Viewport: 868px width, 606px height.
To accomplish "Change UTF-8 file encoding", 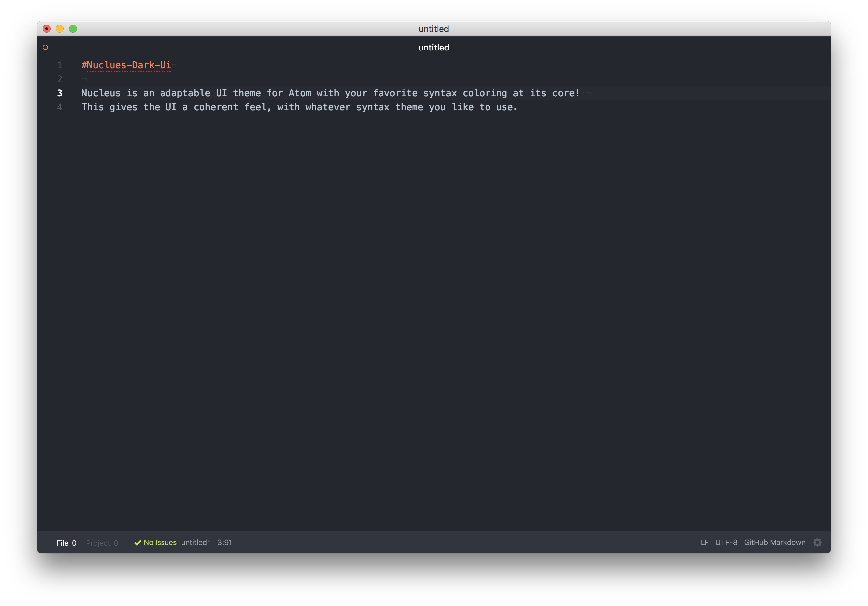I will (x=726, y=542).
